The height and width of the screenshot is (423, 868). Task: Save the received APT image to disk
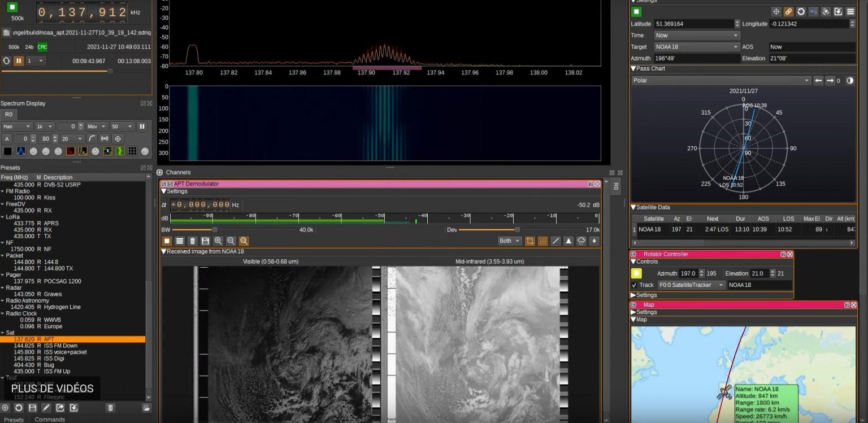(206, 241)
